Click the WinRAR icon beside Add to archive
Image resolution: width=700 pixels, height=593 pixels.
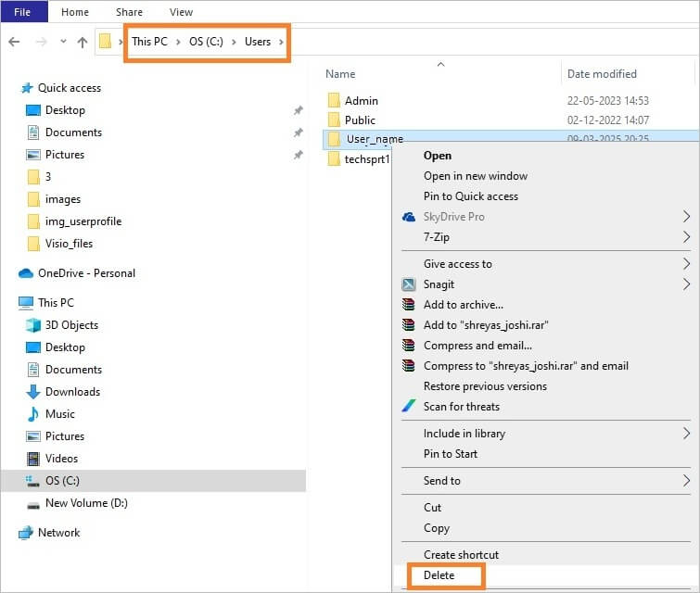[409, 305]
